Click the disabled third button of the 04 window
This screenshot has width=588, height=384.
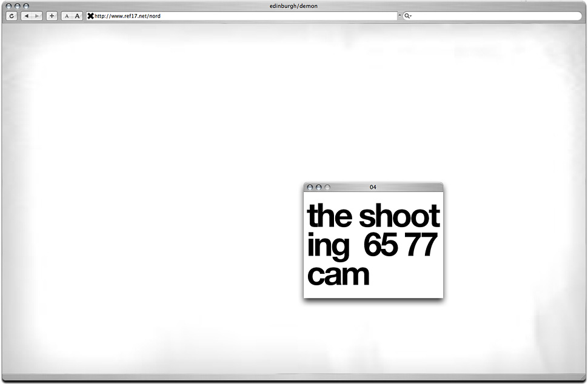click(327, 188)
